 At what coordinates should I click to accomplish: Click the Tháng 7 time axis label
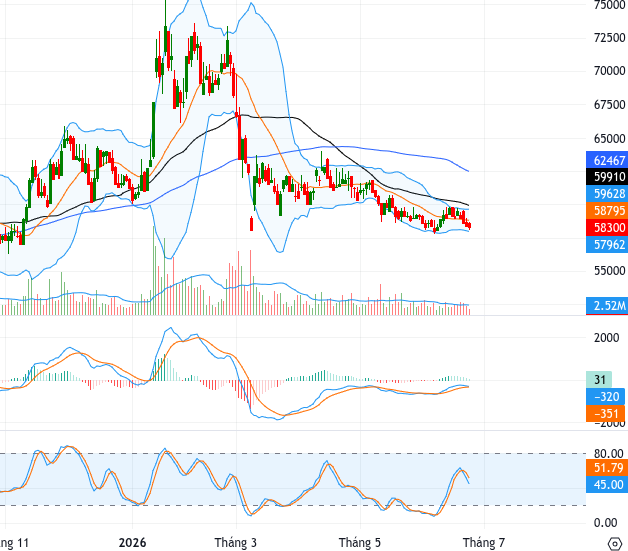pos(484,543)
